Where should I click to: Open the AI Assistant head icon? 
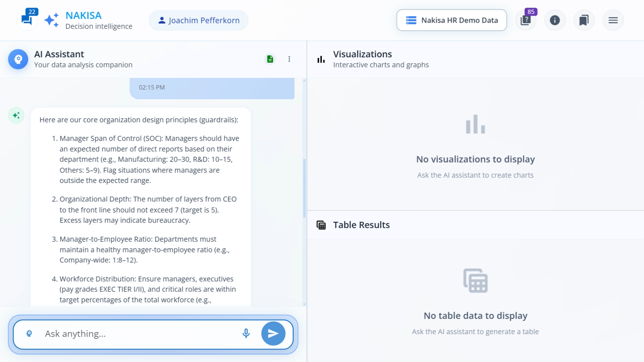[x=18, y=59]
